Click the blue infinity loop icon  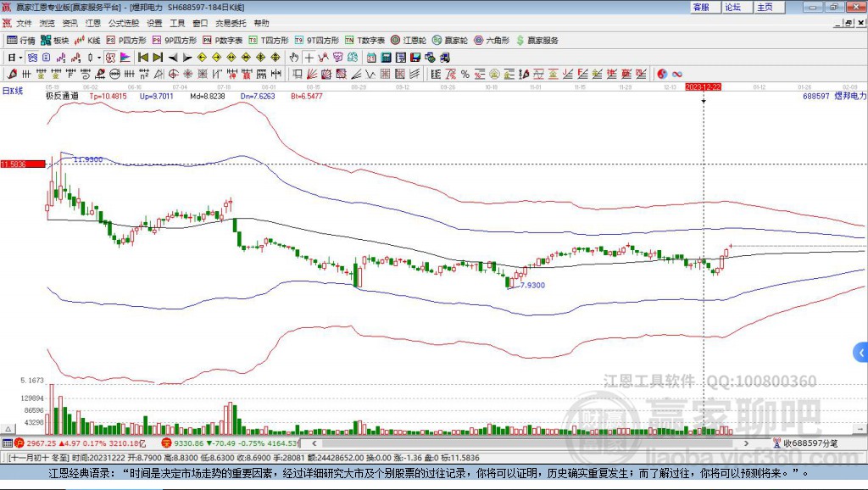point(677,74)
